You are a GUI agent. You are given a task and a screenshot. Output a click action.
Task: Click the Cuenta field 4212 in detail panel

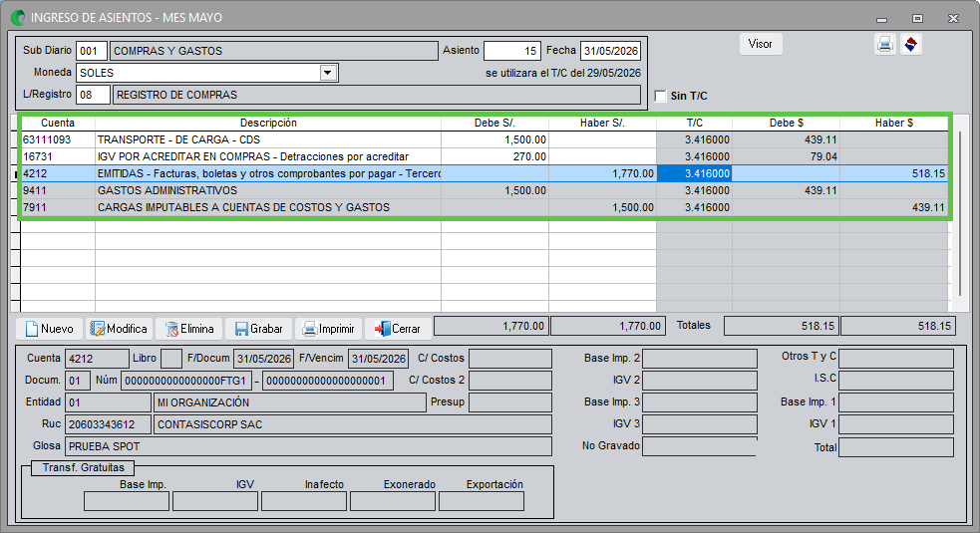pos(97,359)
